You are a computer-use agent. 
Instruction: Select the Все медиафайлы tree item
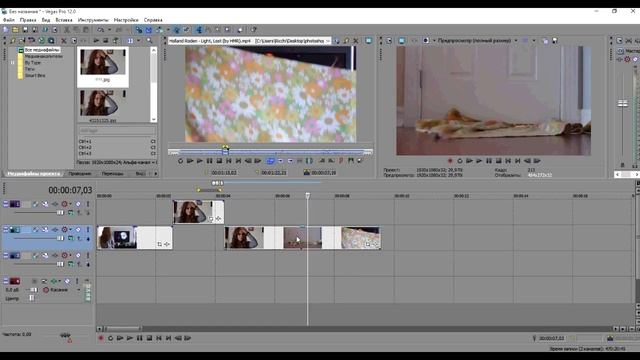42,50
